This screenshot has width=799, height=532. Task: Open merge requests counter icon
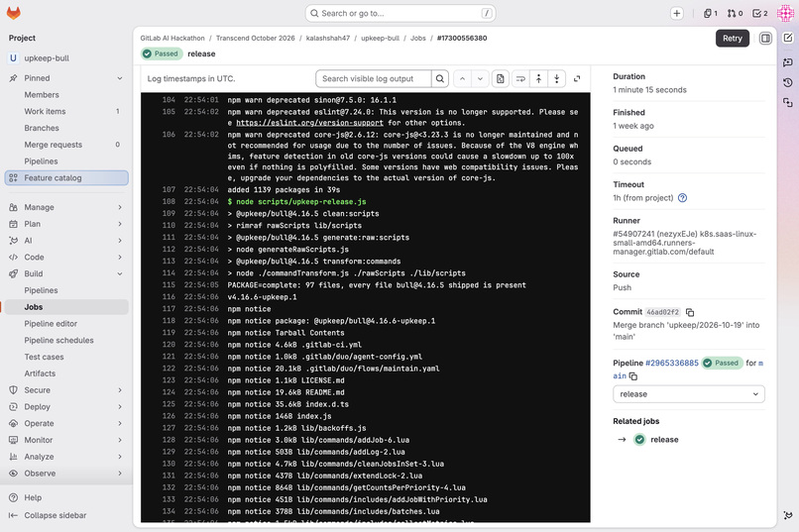[735, 13]
